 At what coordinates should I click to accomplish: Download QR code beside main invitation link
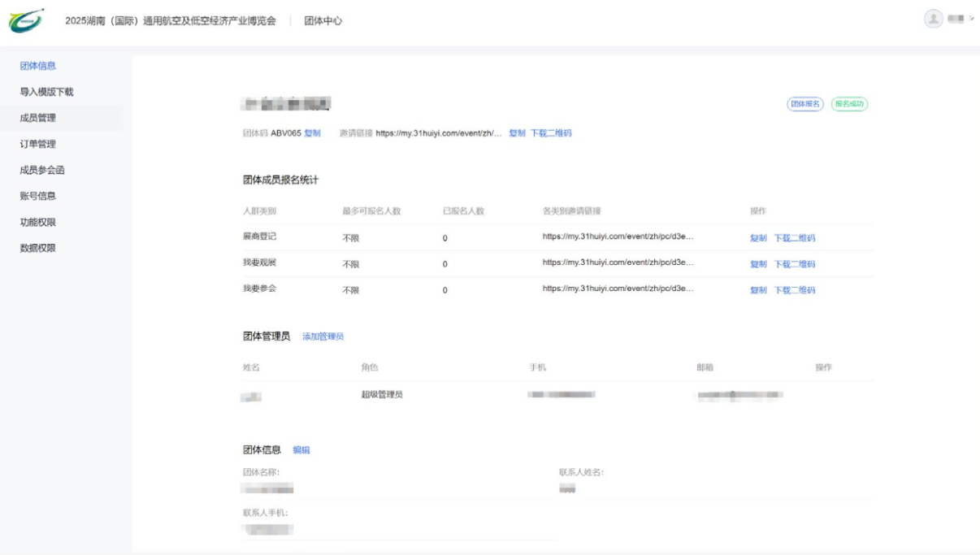click(551, 133)
